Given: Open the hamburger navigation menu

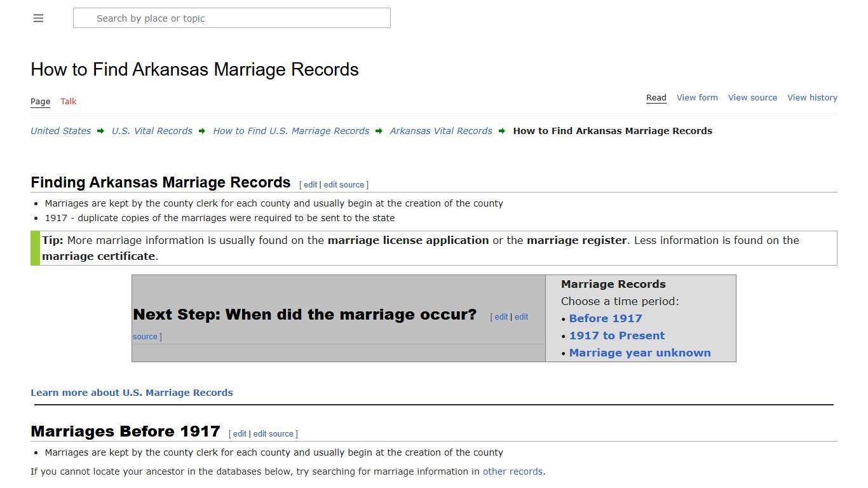Looking at the screenshot, I should point(38,18).
